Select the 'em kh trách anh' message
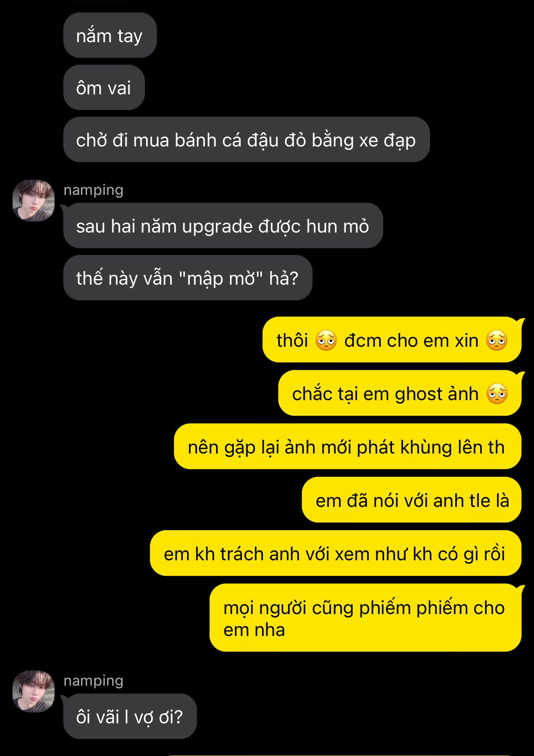The height and width of the screenshot is (756, 534). pos(335,553)
